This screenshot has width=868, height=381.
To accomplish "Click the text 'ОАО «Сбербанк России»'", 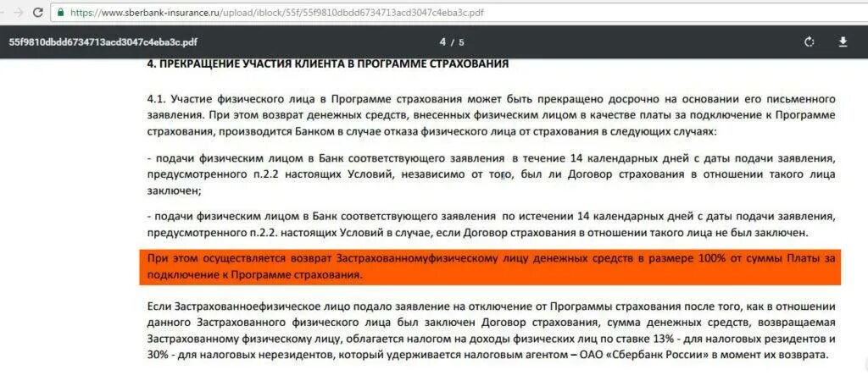I will pos(644,355).
